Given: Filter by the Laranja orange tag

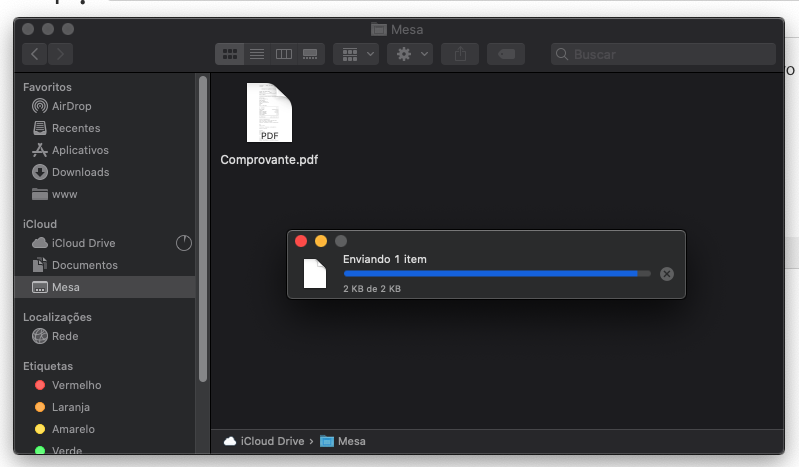Looking at the screenshot, I should [104, 407].
